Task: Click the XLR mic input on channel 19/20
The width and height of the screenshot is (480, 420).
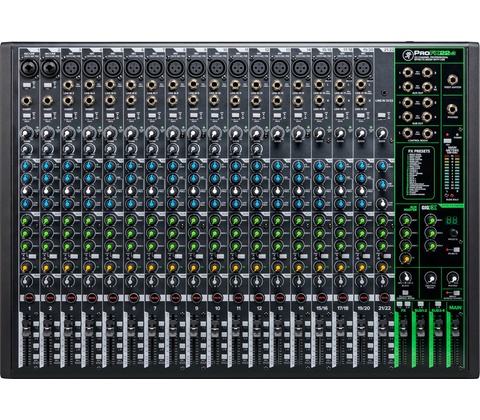Action: tap(364, 68)
